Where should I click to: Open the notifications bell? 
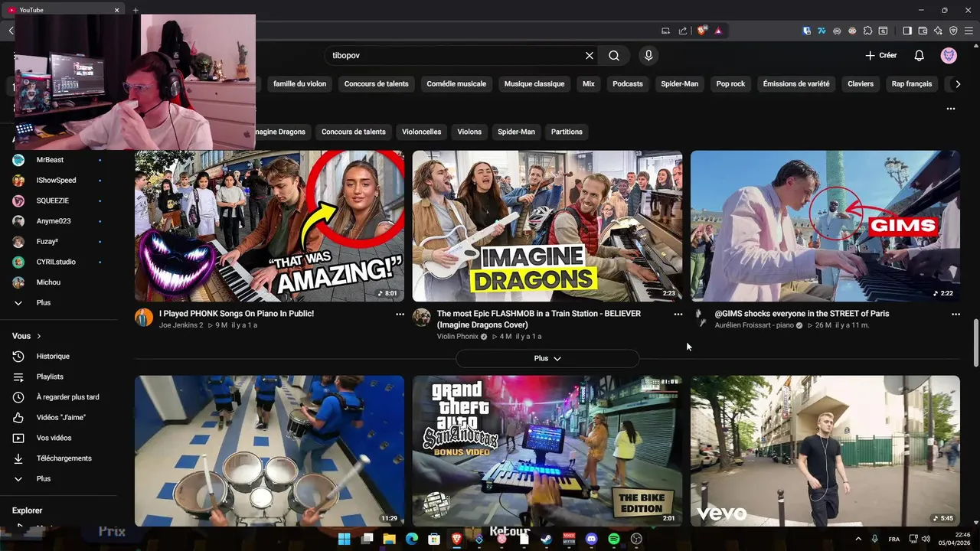click(920, 56)
